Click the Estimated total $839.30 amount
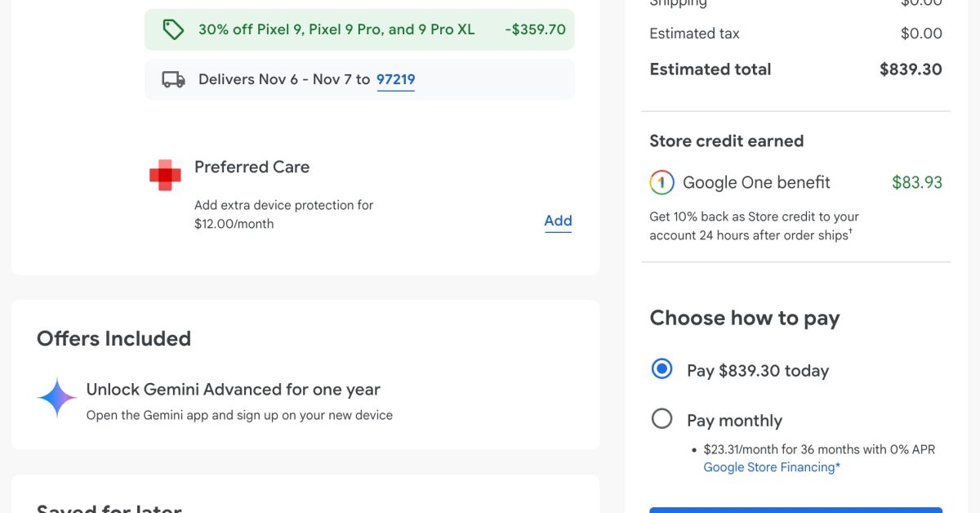The width and height of the screenshot is (980, 513). point(911,69)
